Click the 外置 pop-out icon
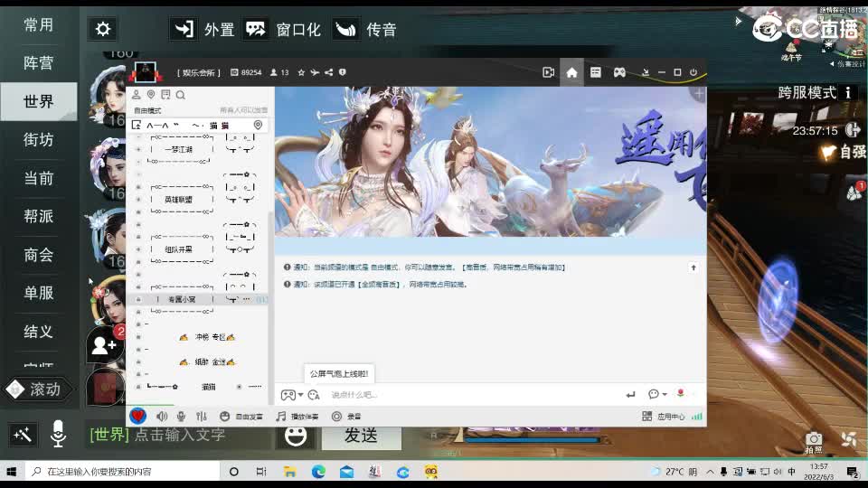 tap(184, 29)
